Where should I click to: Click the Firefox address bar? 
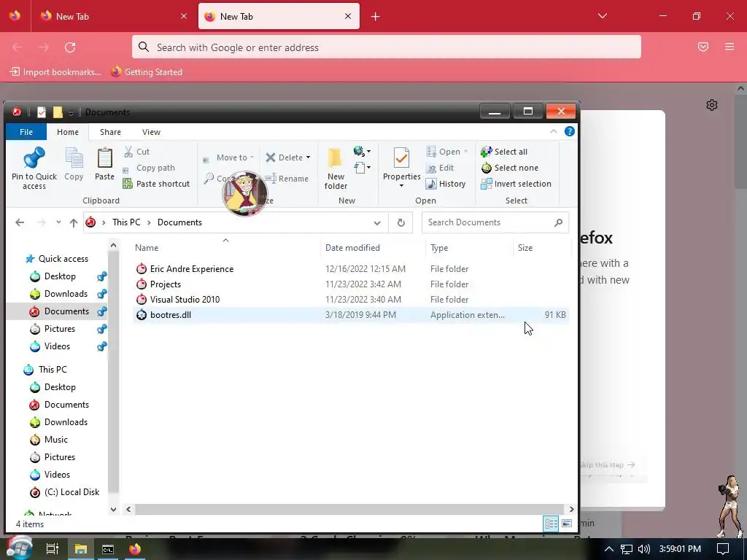[x=387, y=47]
